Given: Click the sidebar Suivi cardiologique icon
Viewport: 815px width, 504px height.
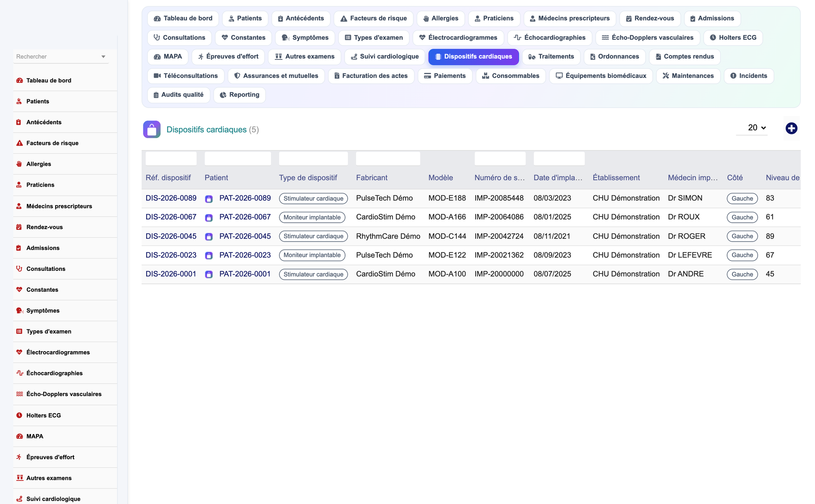Looking at the screenshot, I should pyautogui.click(x=19, y=499).
